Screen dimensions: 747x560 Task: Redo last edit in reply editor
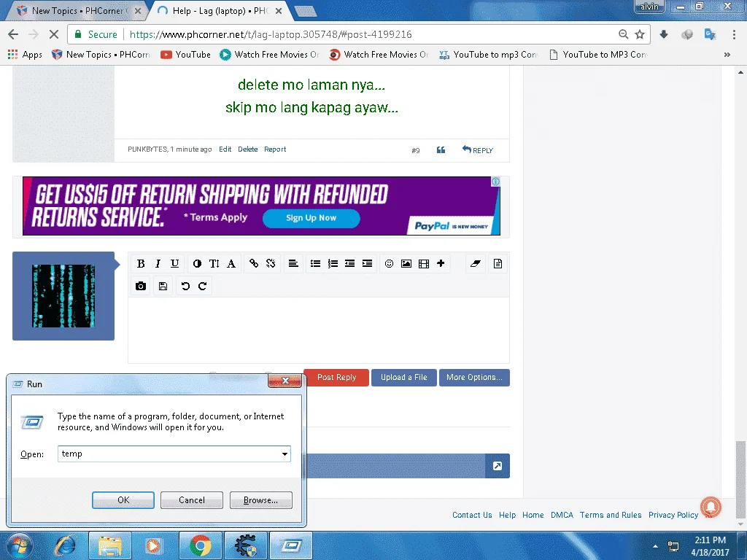point(203,286)
